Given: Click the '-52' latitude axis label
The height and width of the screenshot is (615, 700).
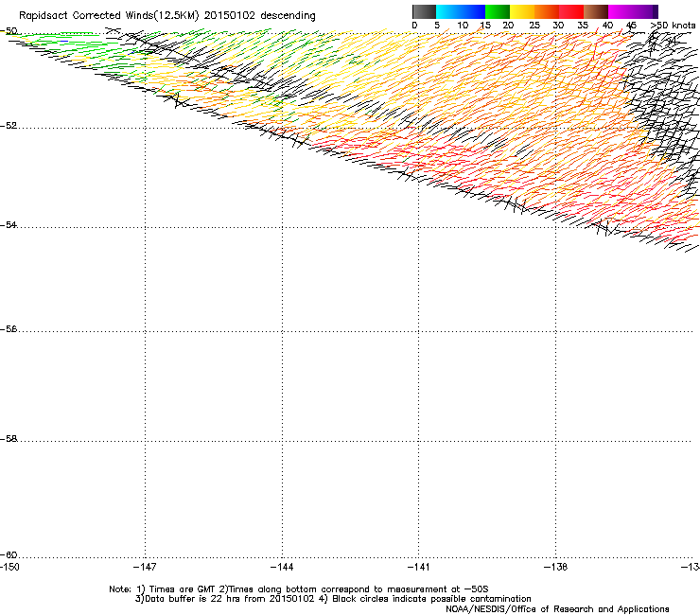Looking at the screenshot, I should click(9, 126).
